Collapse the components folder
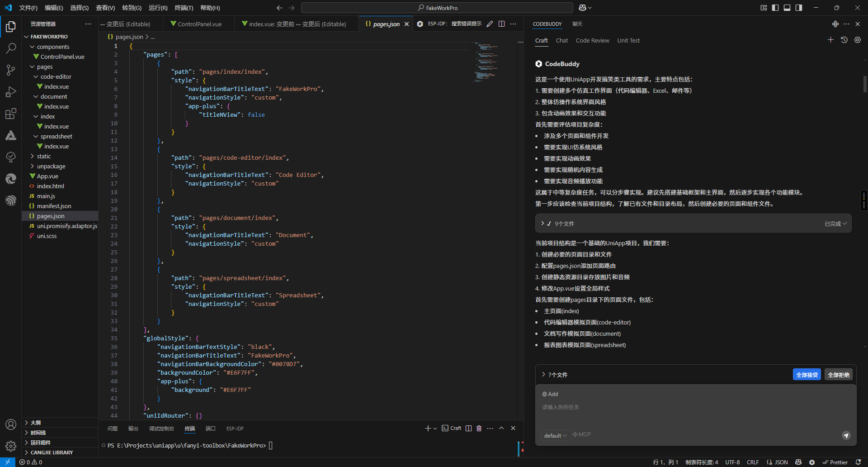The image size is (868, 467). (x=32, y=47)
